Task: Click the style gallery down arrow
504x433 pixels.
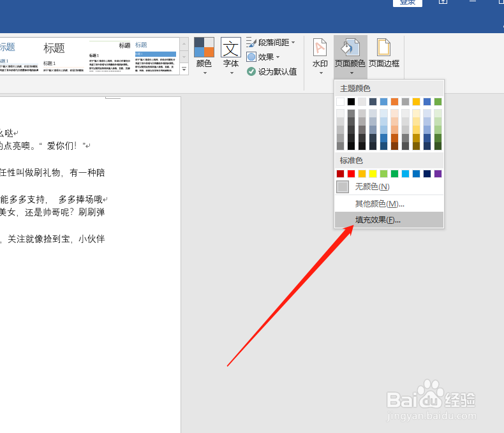Action: 184,57
